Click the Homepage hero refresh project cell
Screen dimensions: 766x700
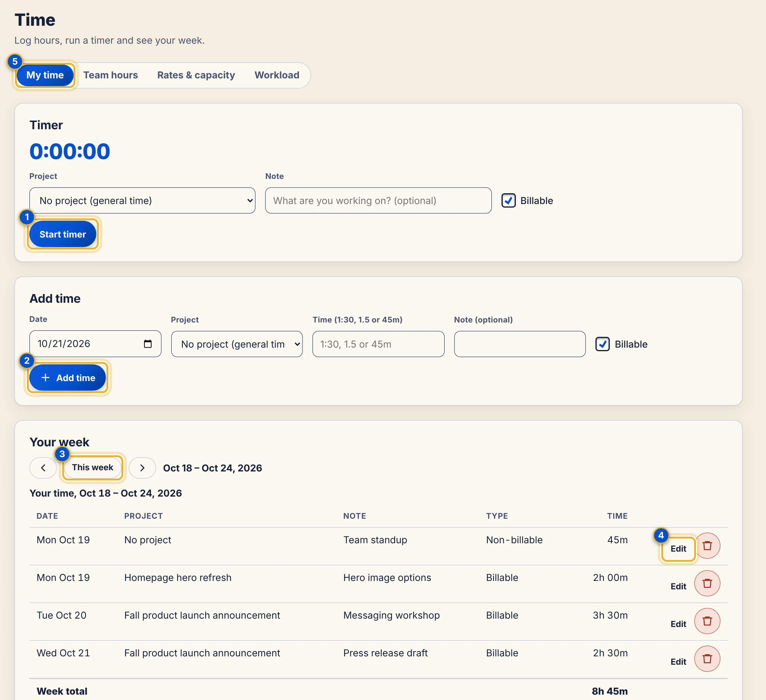(x=178, y=578)
